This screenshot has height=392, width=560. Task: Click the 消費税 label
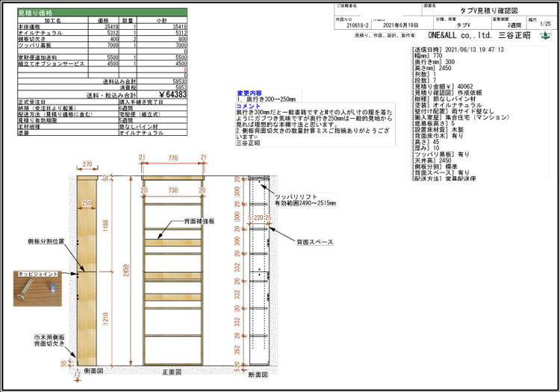[x=128, y=88]
